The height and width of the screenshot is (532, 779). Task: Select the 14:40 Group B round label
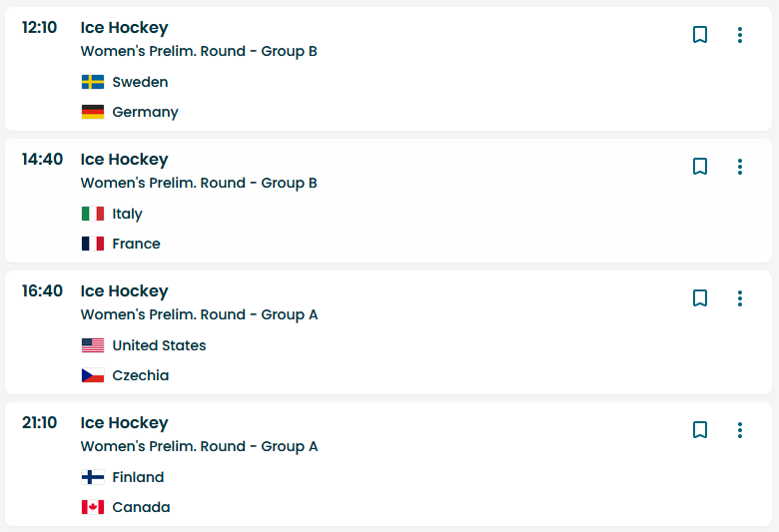(199, 183)
